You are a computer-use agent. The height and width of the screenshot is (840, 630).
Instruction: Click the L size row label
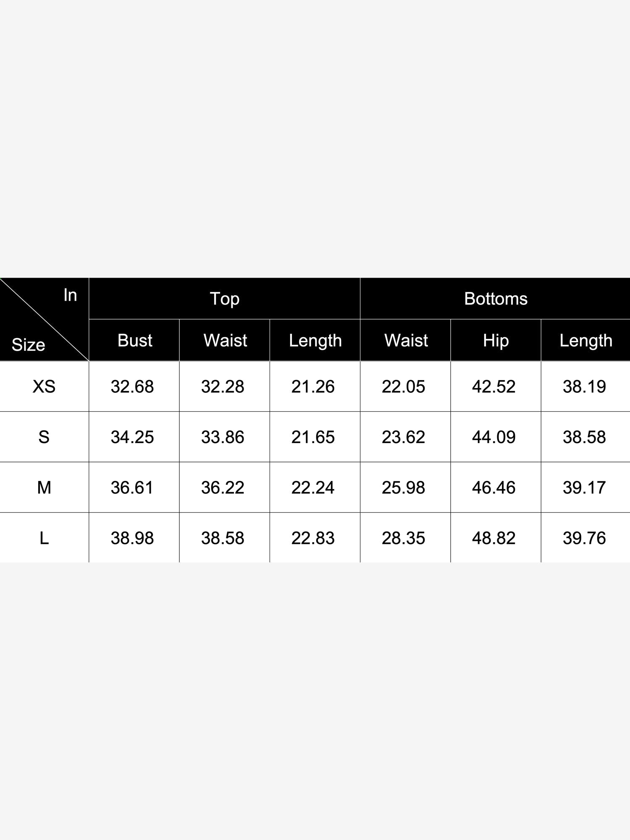44,538
